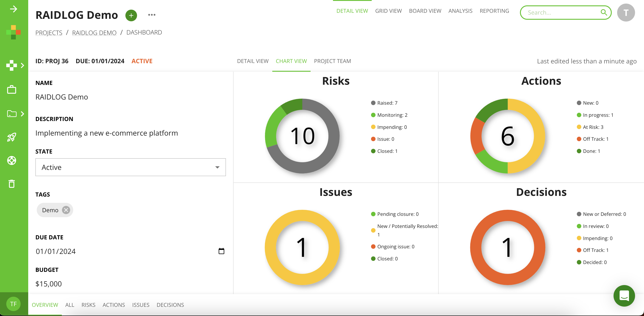Open the help chat bubble at bottom right

[624, 296]
